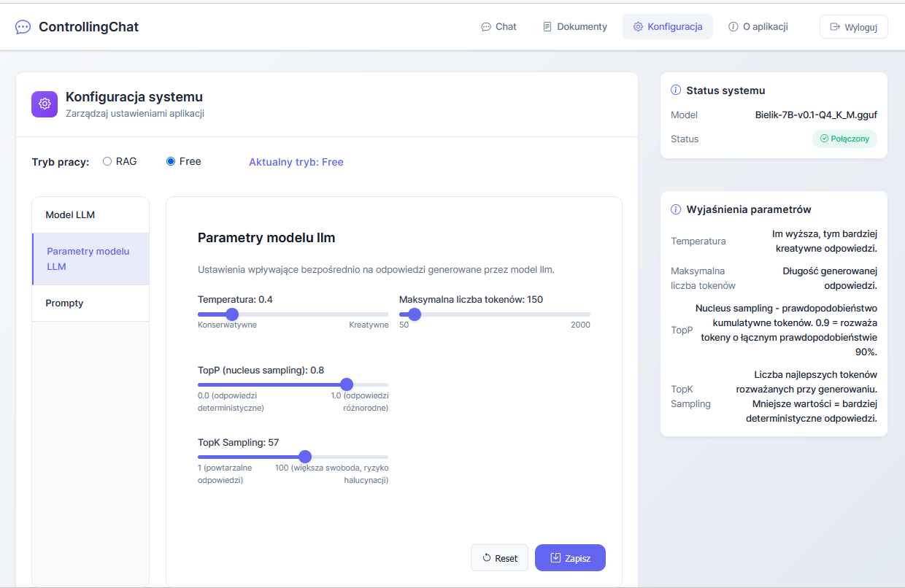The width and height of the screenshot is (905, 588).
Task: Click the TopP nucleus sampling slider handle
Action: [x=347, y=384]
